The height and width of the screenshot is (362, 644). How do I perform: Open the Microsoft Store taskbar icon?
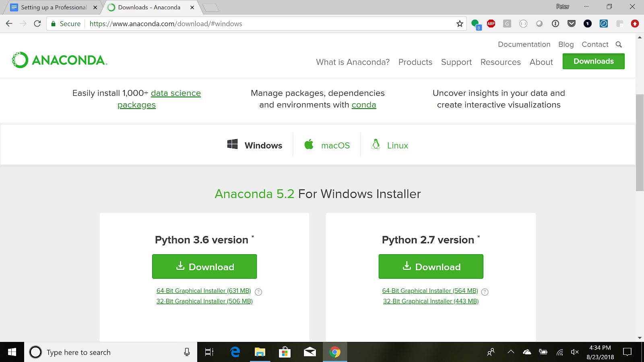(x=285, y=352)
